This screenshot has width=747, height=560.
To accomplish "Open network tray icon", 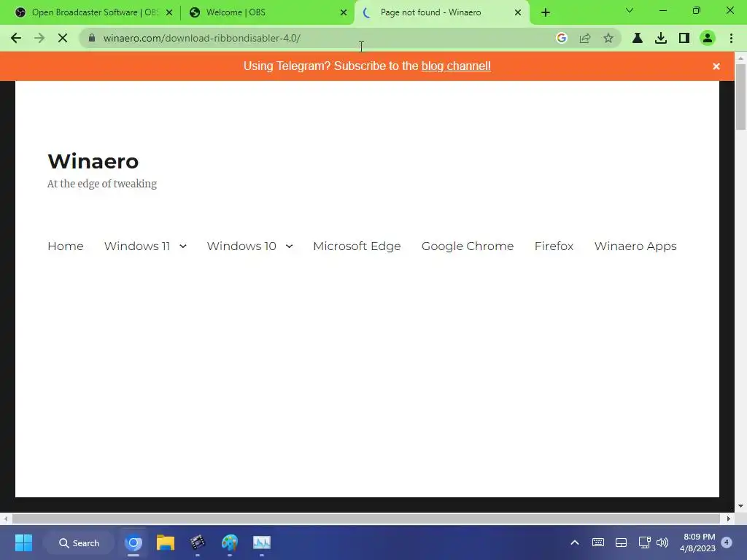I will (x=645, y=542).
